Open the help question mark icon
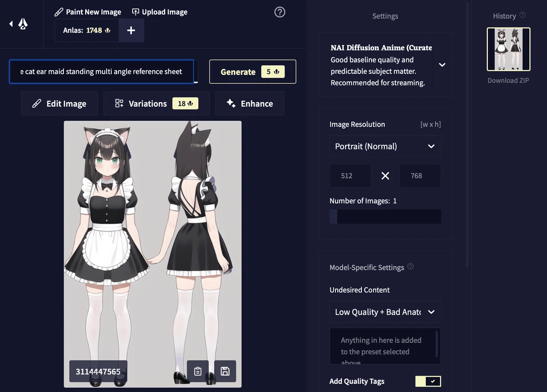 280,12
